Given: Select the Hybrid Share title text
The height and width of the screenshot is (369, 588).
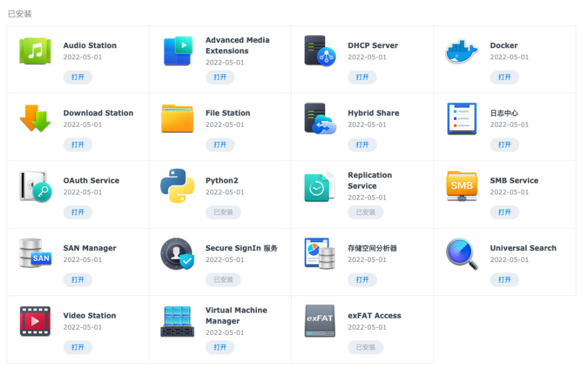Looking at the screenshot, I should click(373, 113).
